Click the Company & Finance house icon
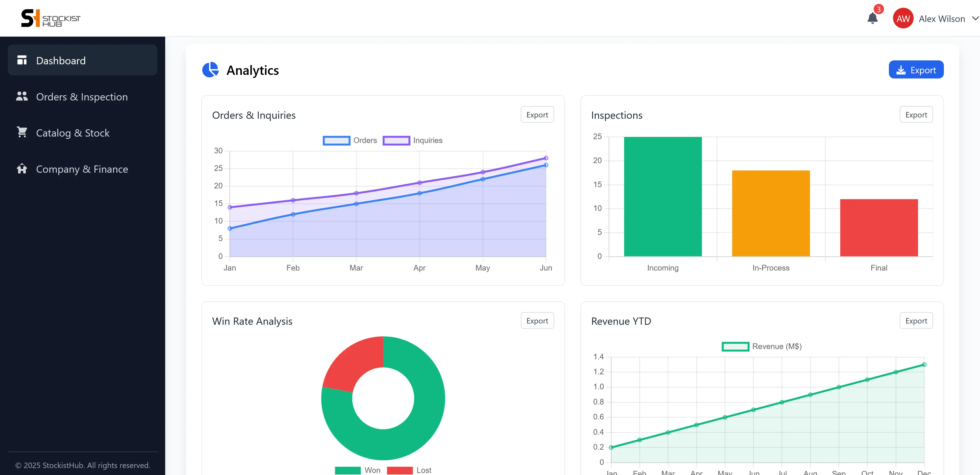Image resolution: width=980 pixels, height=475 pixels. point(22,169)
